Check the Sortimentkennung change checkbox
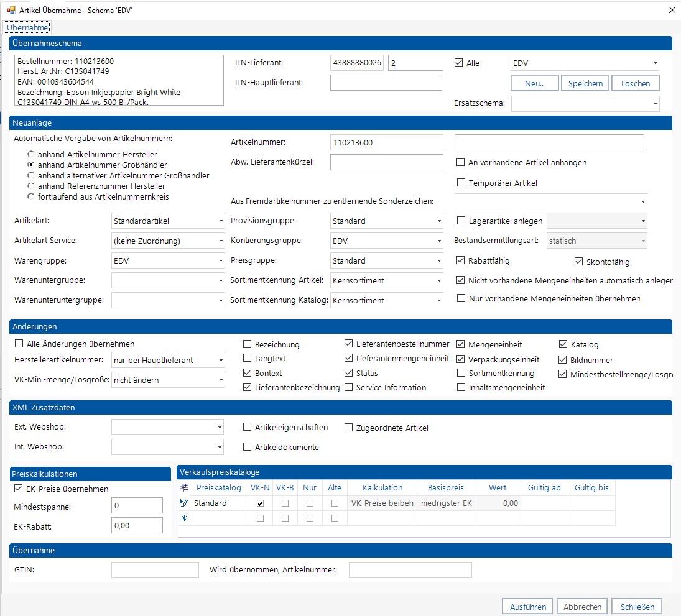Screen dimensions: 681x616 pyautogui.click(x=461, y=373)
